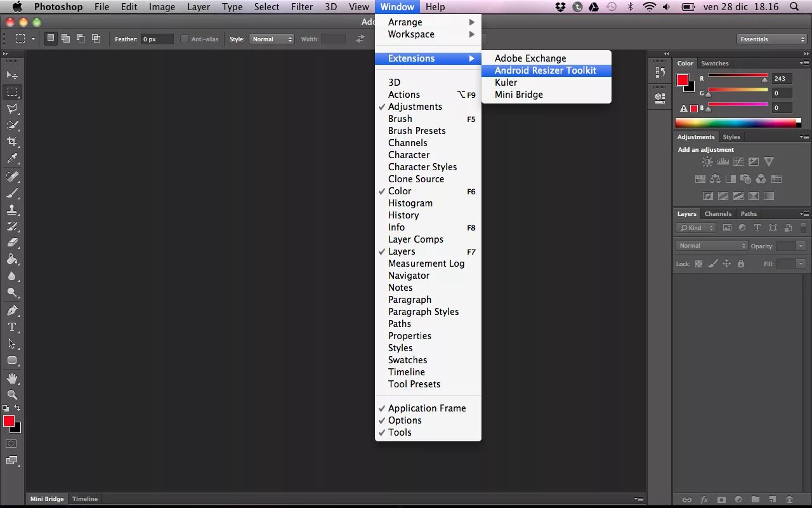The height and width of the screenshot is (508, 812).
Task: Select the Dodge tool
Action: [12, 292]
